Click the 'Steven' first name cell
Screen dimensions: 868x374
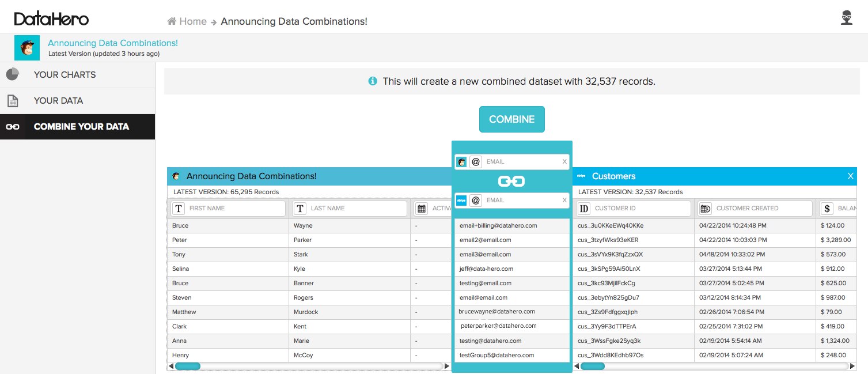point(228,298)
